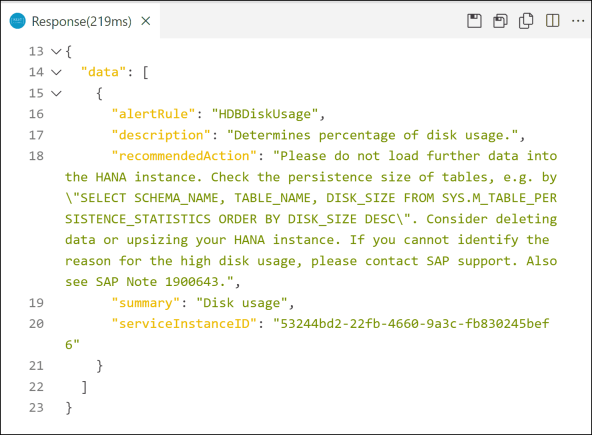Click the "recommendedAction" key

coord(184,156)
